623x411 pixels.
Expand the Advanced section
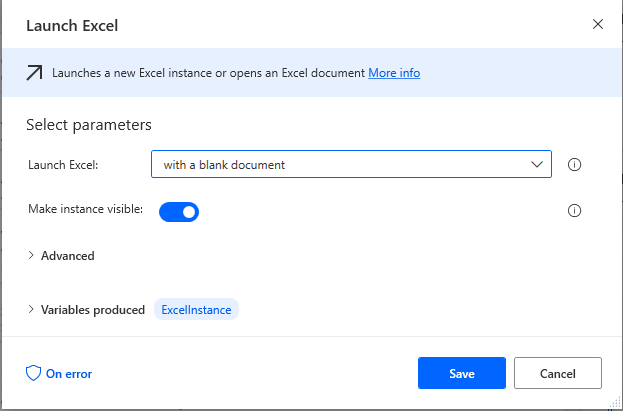pos(62,256)
